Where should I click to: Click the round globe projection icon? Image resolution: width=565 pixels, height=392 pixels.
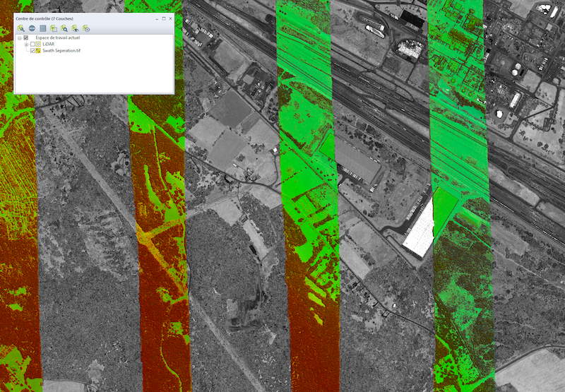tap(32, 28)
